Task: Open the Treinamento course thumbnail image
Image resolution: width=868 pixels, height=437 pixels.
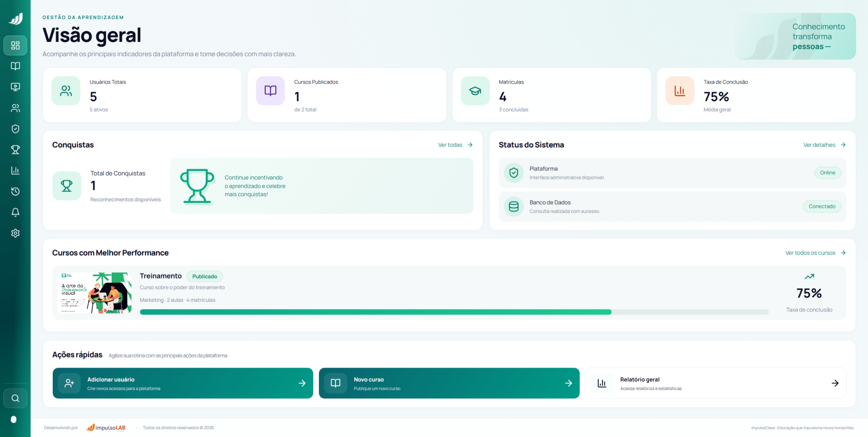Action: tap(95, 293)
